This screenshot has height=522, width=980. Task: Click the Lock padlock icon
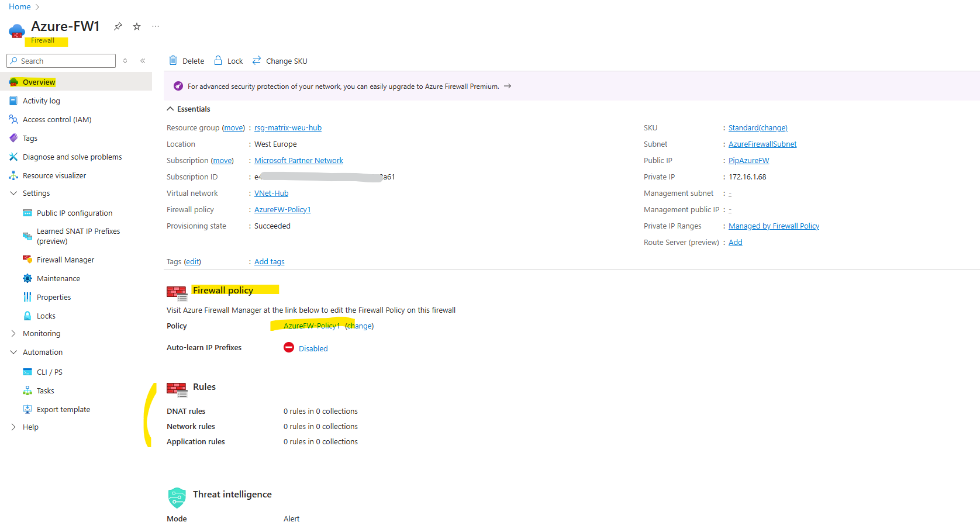pos(218,60)
